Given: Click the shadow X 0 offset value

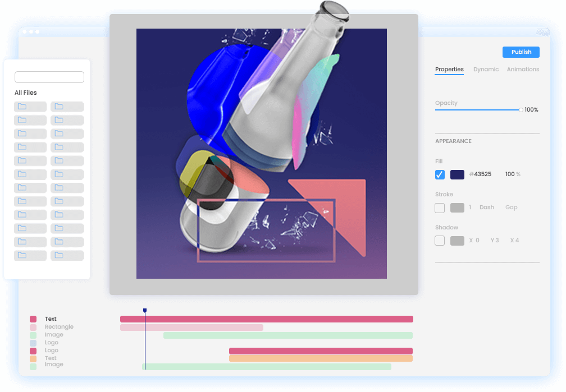Looking at the screenshot, I should pos(474,240).
